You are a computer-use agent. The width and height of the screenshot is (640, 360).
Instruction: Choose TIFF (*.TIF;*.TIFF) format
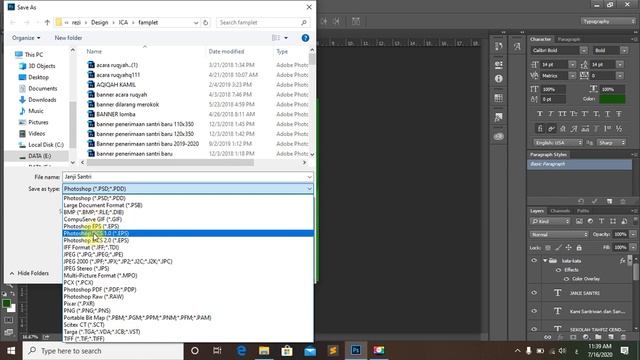point(84,338)
